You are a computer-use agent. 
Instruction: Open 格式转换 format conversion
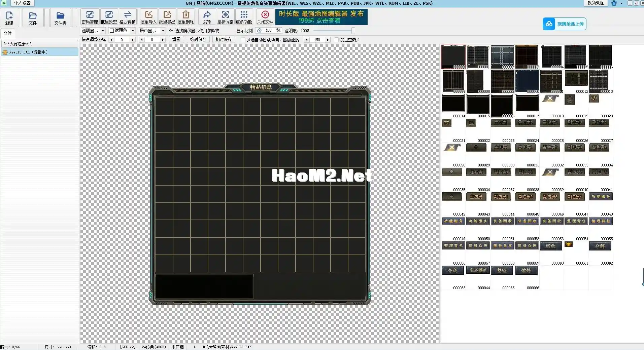point(127,17)
